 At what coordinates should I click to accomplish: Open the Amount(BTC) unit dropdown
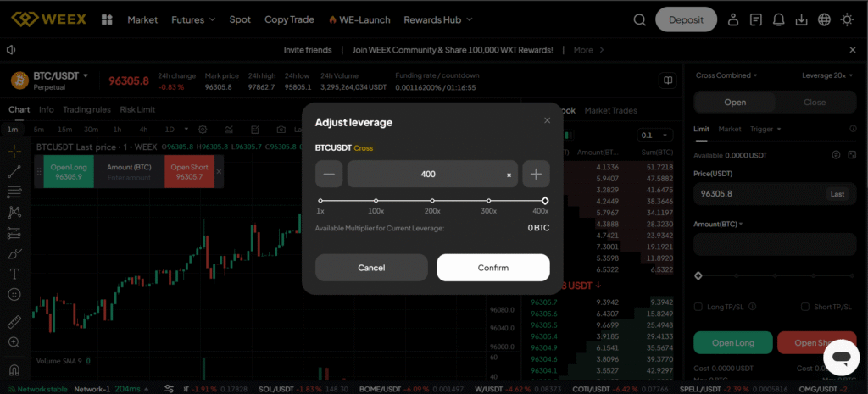point(718,225)
